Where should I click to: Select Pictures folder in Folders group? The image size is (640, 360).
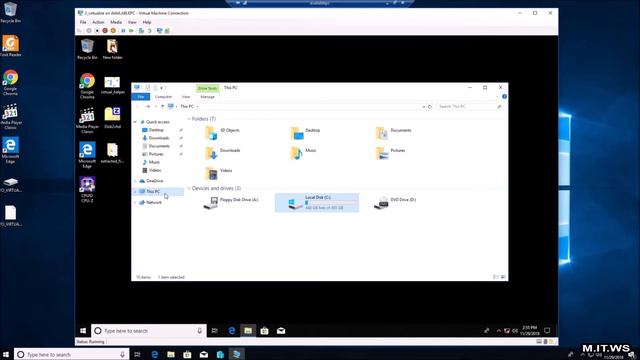[390, 153]
